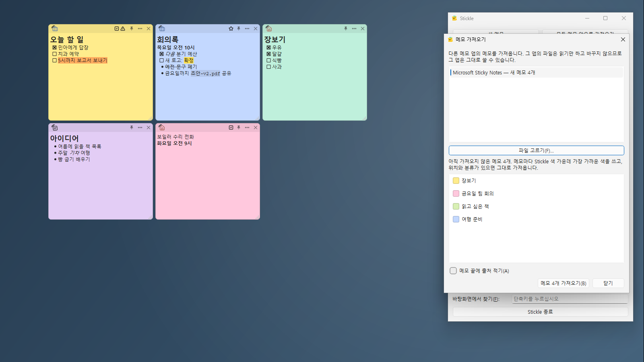Click the warning triangle icon on 오늘 할 일 note
644x362 pixels.
pyautogui.click(x=123, y=29)
